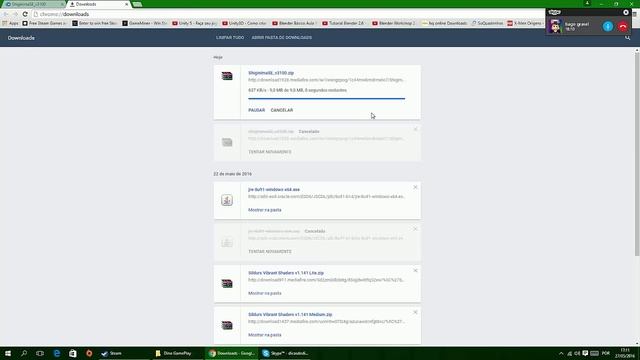Click the page vertical scrollbar
The width and height of the screenshot is (640, 360).
(637, 155)
